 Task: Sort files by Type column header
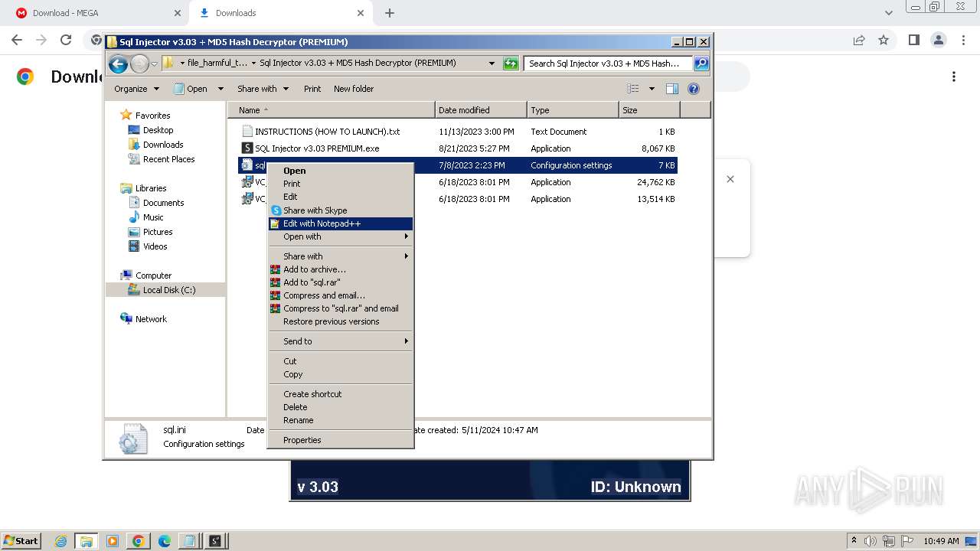(573, 110)
